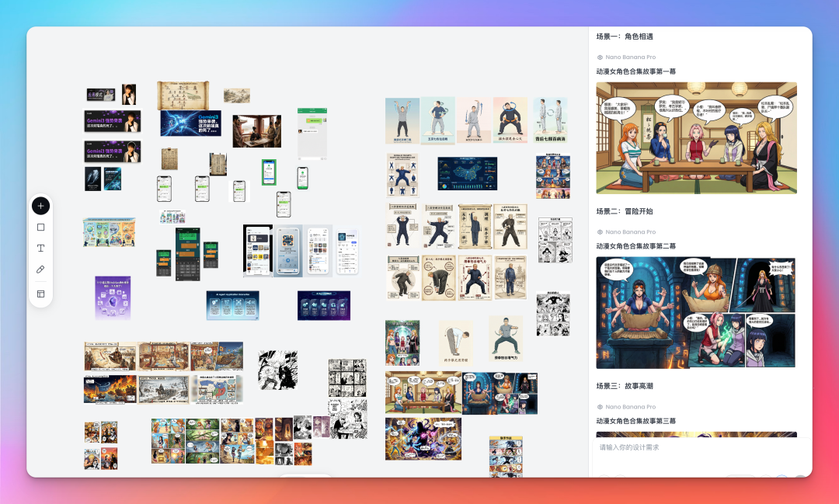Open the tea-room comic image in chat panel

(696, 137)
